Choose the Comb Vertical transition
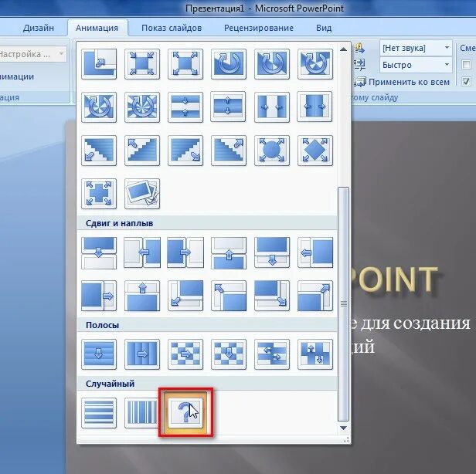476x474 pixels. (315, 354)
